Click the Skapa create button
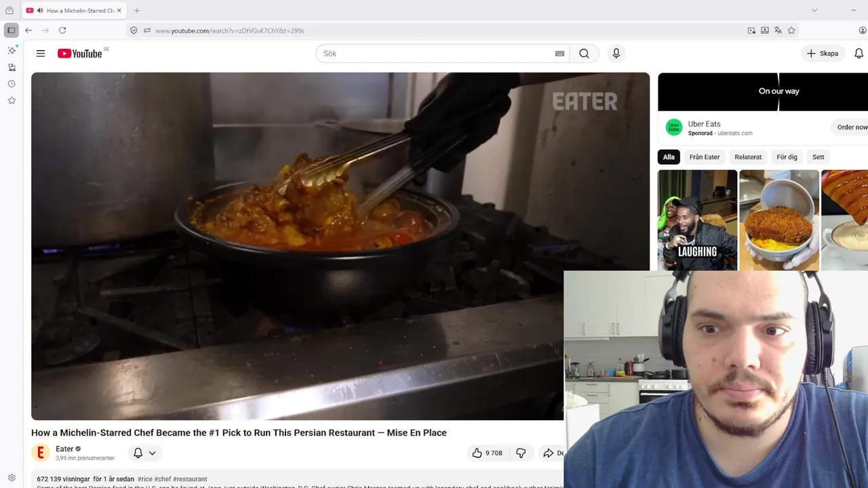Image resolution: width=868 pixels, height=488 pixels. click(823, 54)
